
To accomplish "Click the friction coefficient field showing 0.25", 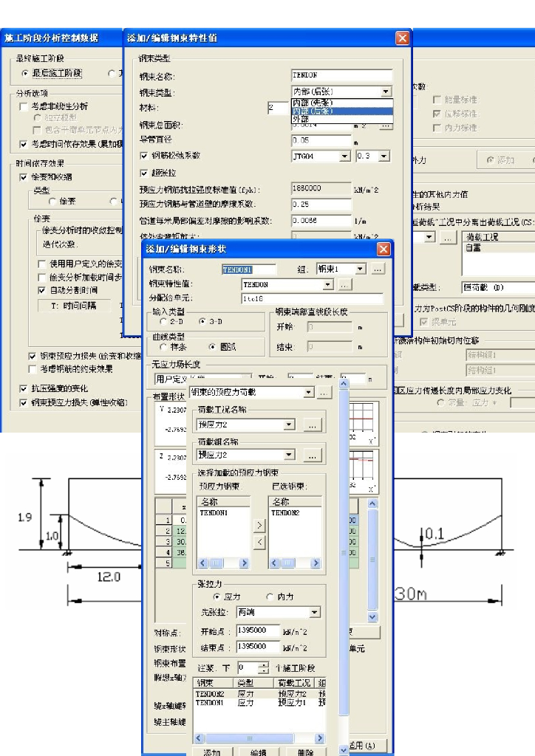I will click(x=321, y=205).
